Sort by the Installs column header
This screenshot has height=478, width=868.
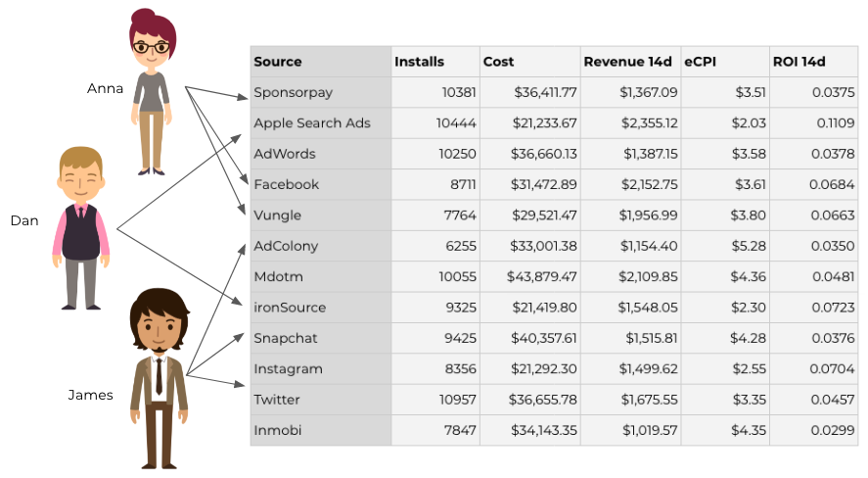(419, 62)
